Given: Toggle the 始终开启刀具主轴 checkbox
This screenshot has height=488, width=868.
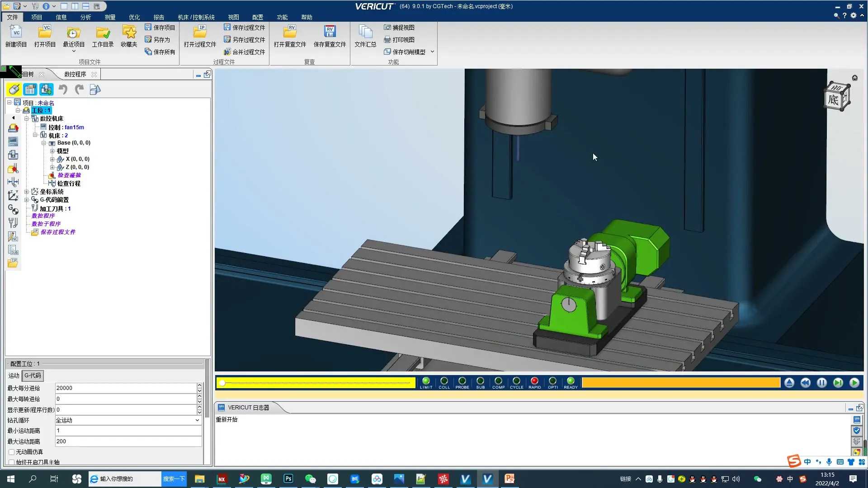Looking at the screenshot, I should 12,462.
